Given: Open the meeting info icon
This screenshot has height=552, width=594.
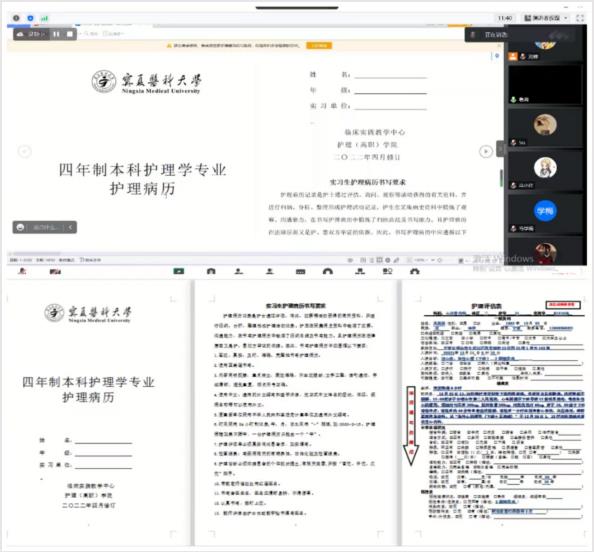Looking at the screenshot, I should [x=16, y=18].
